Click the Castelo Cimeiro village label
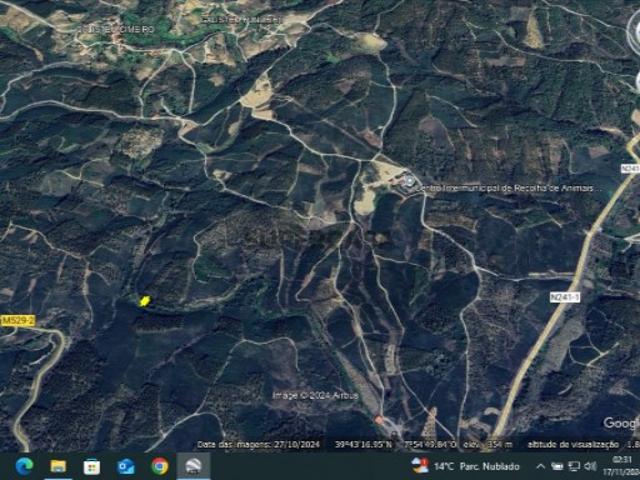Image resolution: width=640 pixels, height=480 pixels. pyautogui.click(x=118, y=29)
